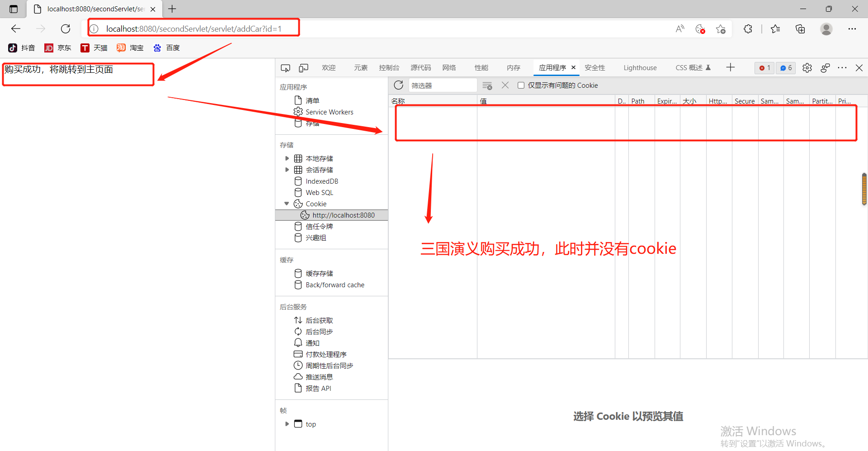This screenshot has width=868, height=451.
Task: Select Service Workers in the sidebar
Action: (330, 112)
